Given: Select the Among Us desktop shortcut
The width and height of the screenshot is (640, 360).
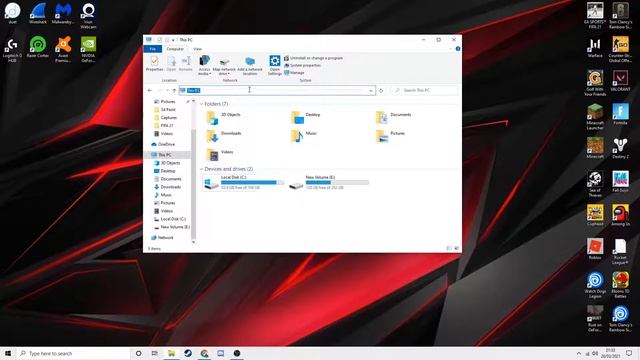Looking at the screenshot, I should pos(620,216).
